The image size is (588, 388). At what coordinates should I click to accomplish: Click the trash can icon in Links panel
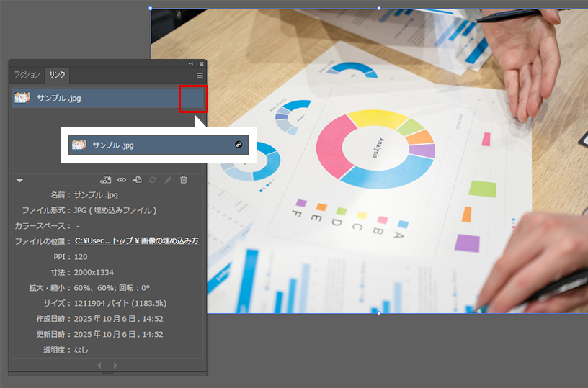[183, 179]
